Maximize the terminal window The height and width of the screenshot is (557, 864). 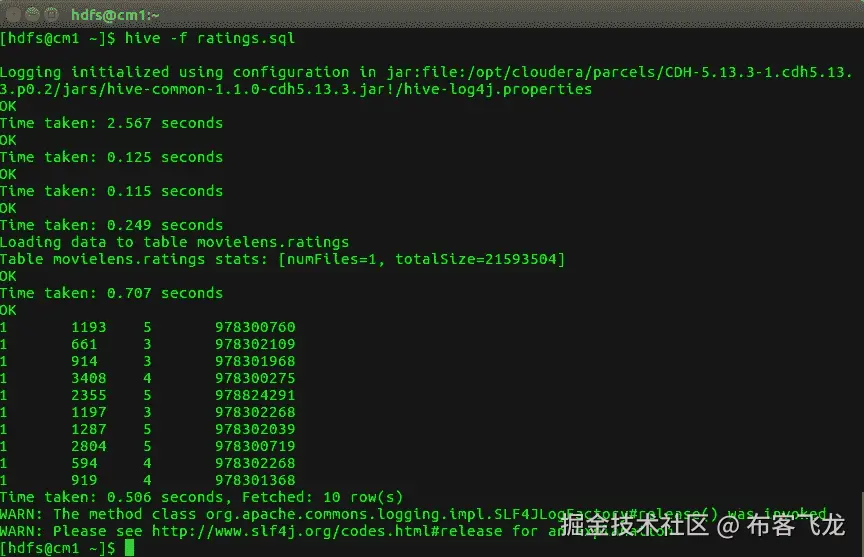[x=50, y=15]
